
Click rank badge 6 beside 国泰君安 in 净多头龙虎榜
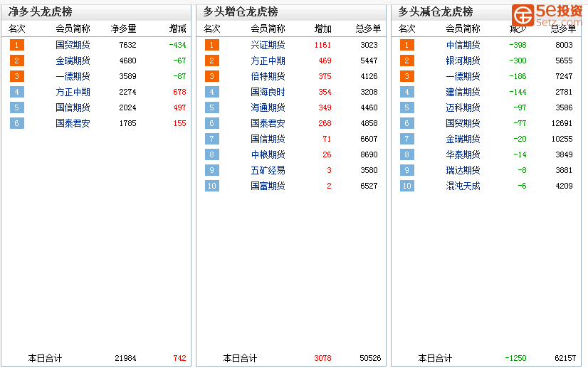point(17,123)
